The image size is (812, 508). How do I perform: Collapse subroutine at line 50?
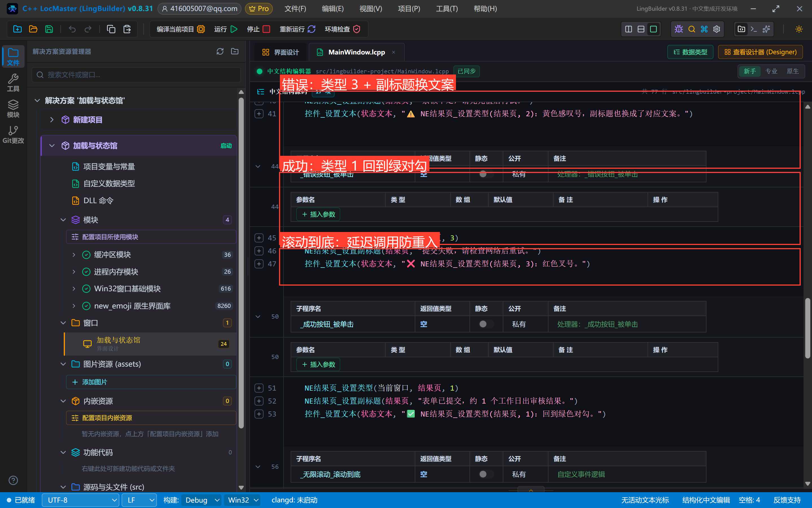tap(258, 316)
